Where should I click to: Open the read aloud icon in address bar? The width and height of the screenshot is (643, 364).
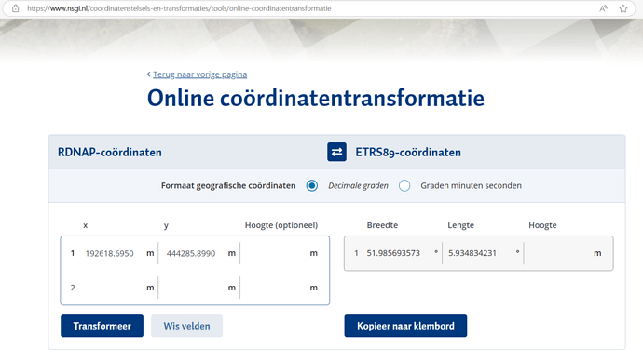coord(603,8)
